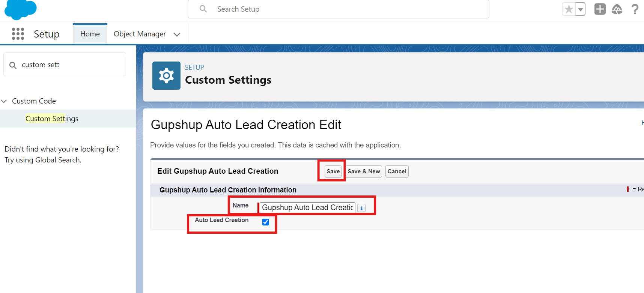
Task: Click the 'SETUP' breadcrumb label
Action: point(194,68)
